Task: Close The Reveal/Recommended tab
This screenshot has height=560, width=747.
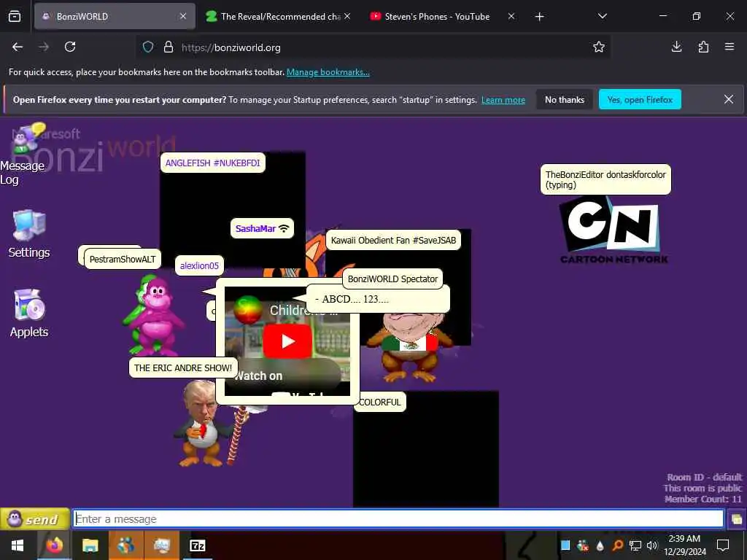Action: tap(347, 16)
